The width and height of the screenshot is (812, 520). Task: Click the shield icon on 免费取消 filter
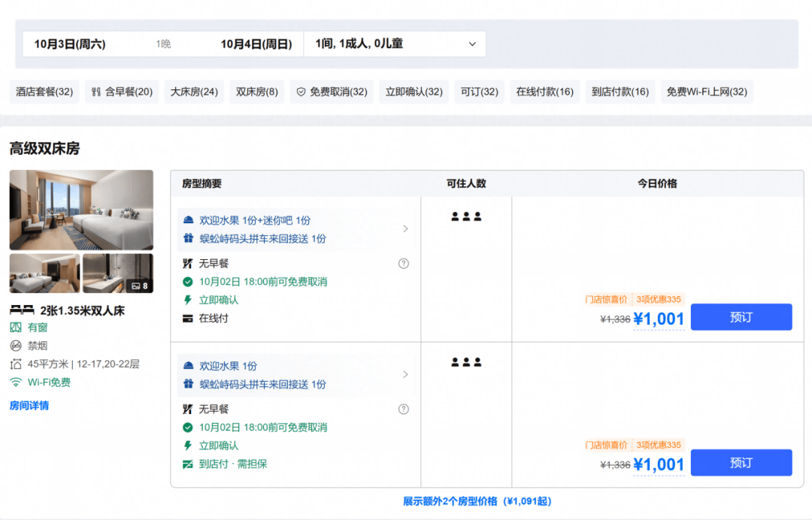pyautogui.click(x=301, y=92)
